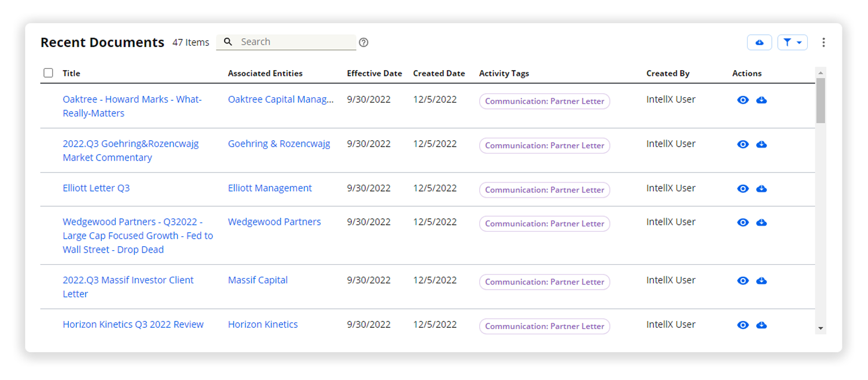This screenshot has width=868, height=380.
Task: Click Partner Letter tag in Massif row
Action: pos(545,282)
